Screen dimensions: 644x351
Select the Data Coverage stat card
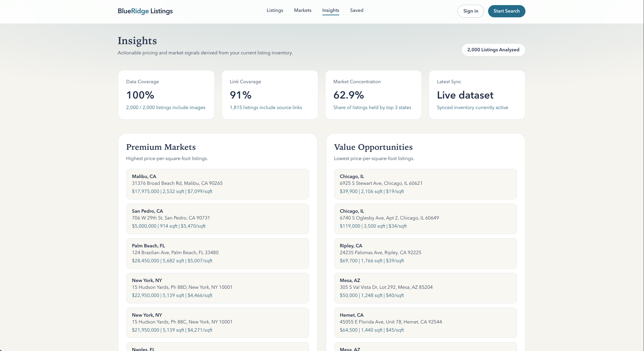click(x=166, y=94)
